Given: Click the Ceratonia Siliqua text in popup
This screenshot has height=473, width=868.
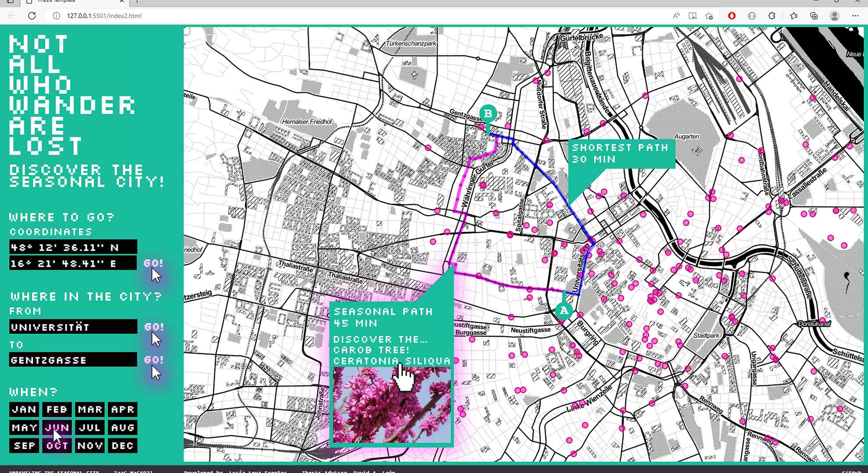Looking at the screenshot, I should click(391, 361).
